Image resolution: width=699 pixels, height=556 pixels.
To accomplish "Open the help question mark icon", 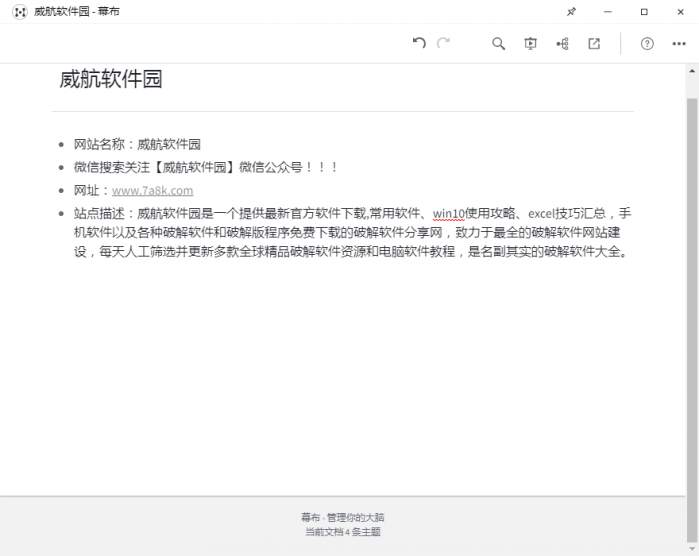I will point(647,44).
